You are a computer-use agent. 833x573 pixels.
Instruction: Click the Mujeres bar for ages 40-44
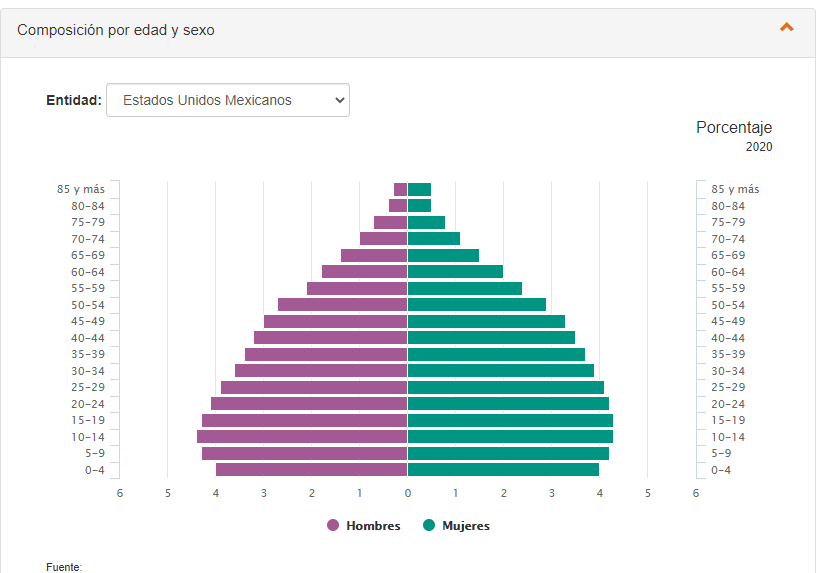[491, 338]
